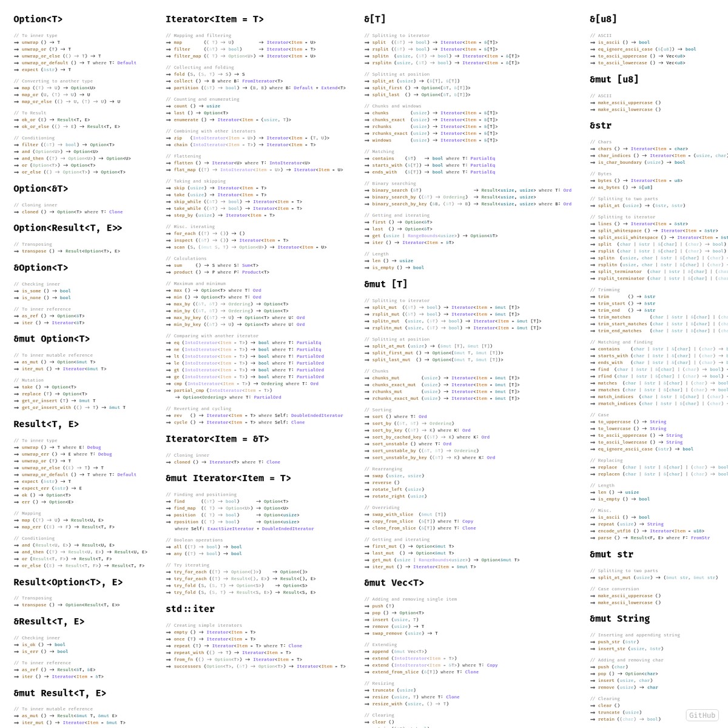728x728 pixels.
Task: Open the DoubleEndedIterator trait link in the rev line
Action: point(317,416)
